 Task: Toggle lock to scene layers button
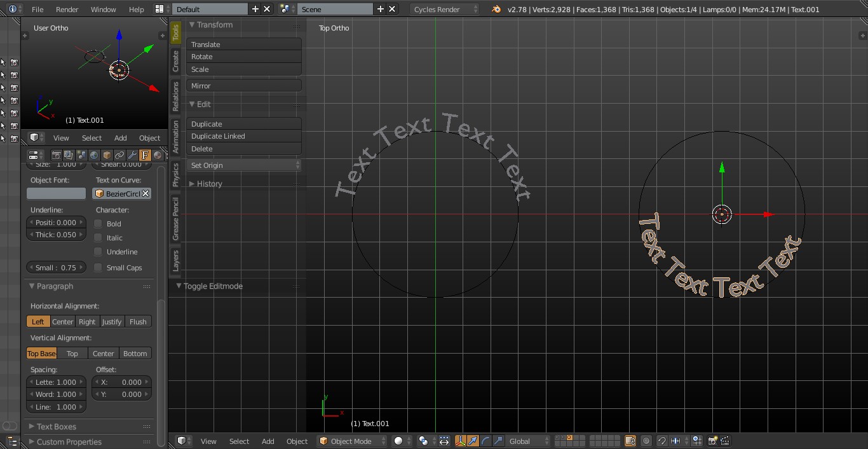point(630,441)
